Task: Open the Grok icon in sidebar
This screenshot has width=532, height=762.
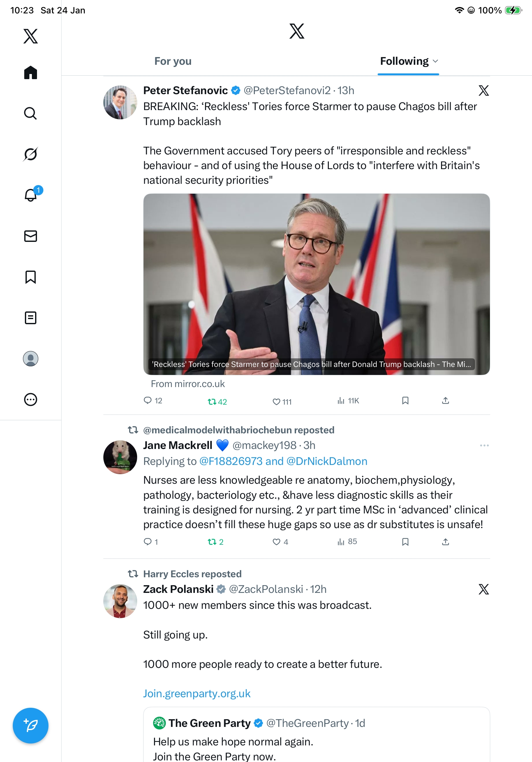Action: tap(30, 154)
